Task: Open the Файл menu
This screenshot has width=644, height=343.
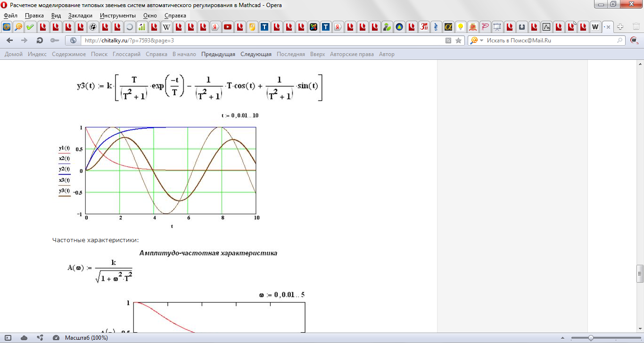Action: coord(10,16)
